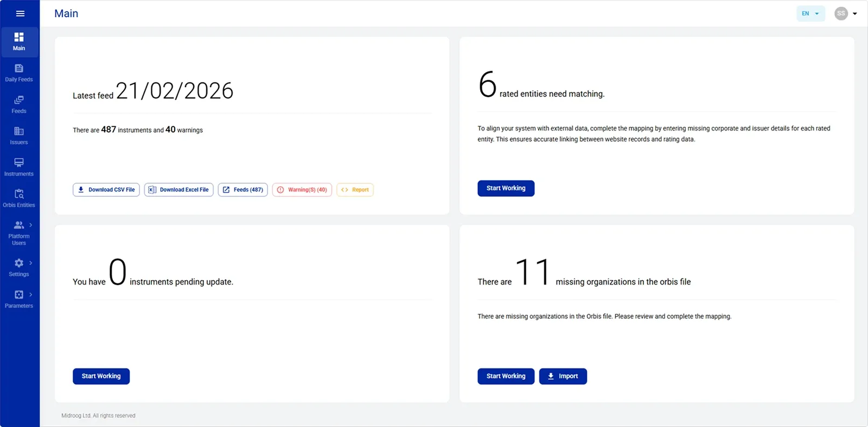Open the Issuers sidebar section

[x=19, y=135]
